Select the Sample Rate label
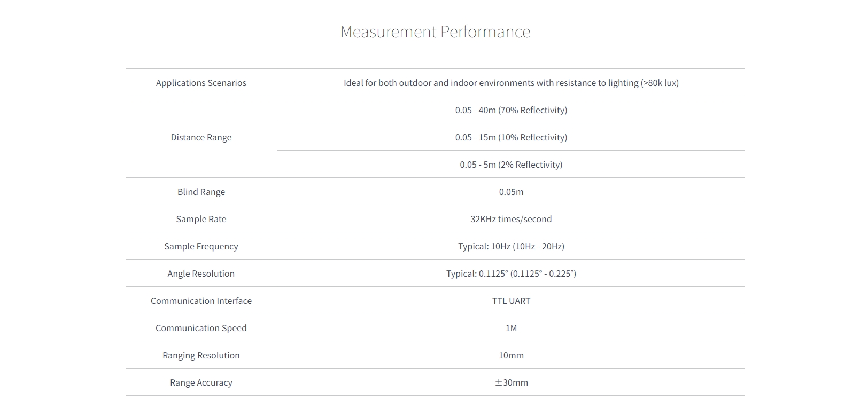 pos(201,219)
